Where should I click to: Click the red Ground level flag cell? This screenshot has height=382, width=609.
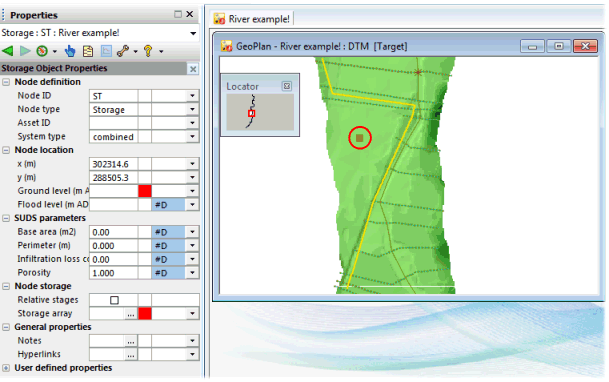point(145,191)
